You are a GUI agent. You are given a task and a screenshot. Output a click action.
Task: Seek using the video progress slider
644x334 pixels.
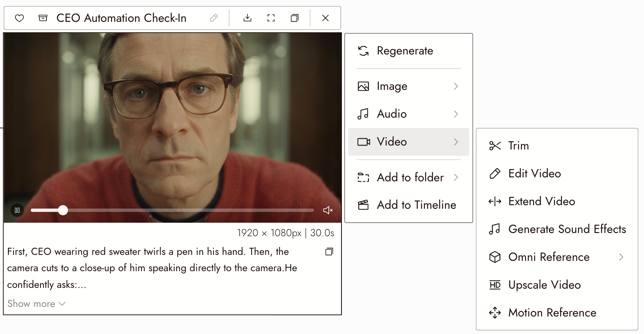pos(173,210)
